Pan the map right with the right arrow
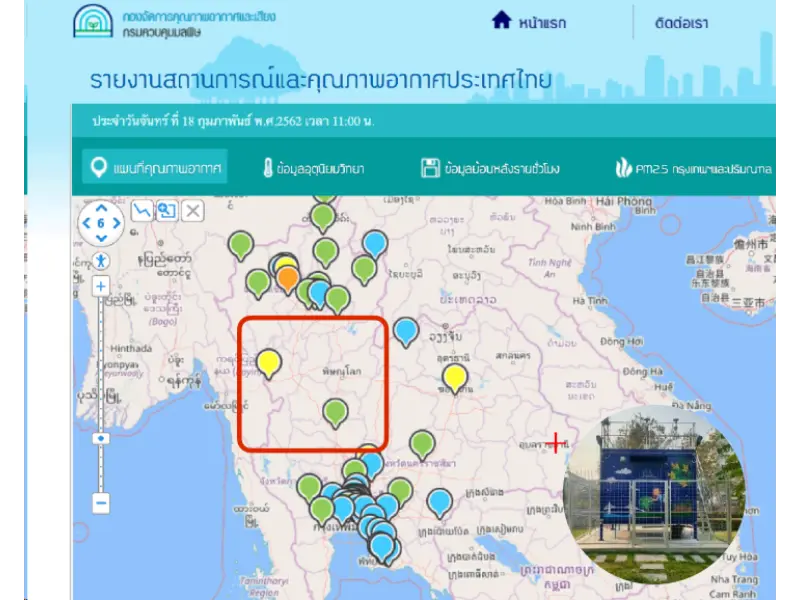Image resolution: width=800 pixels, height=600 pixels. (116, 224)
